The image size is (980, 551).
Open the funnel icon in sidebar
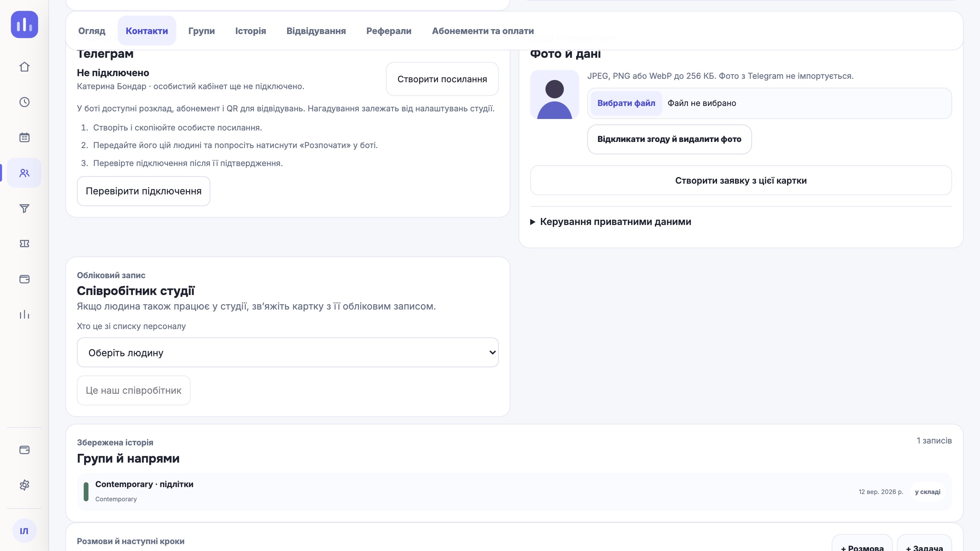click(x=24, y=208)
